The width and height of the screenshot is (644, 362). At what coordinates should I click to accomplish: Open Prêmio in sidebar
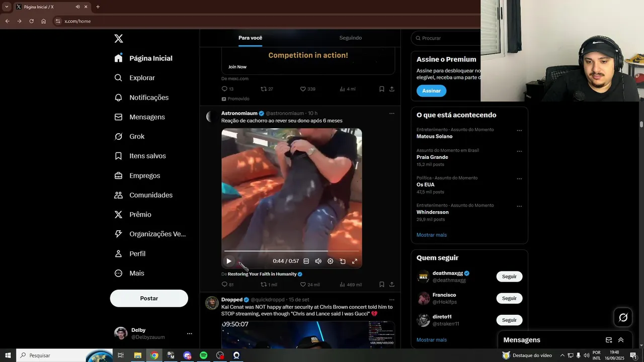[x=133, y=215]
